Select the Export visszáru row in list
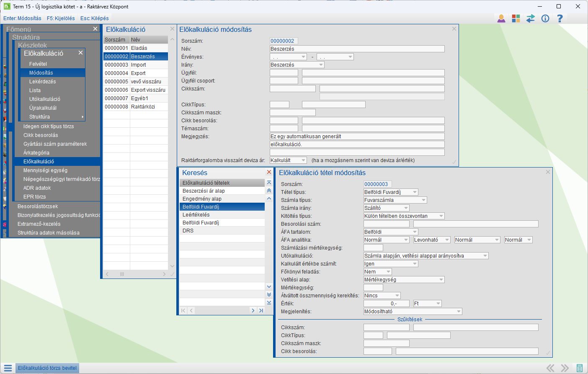 148,90
